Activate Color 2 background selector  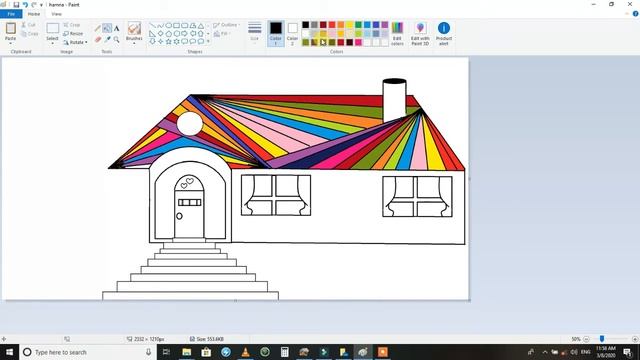292,33
